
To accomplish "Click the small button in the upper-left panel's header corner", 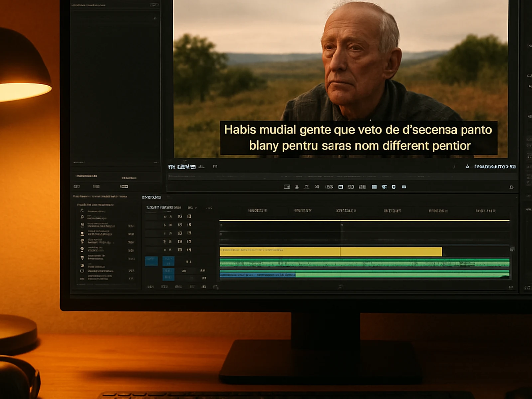I will (x=154, y=5).
